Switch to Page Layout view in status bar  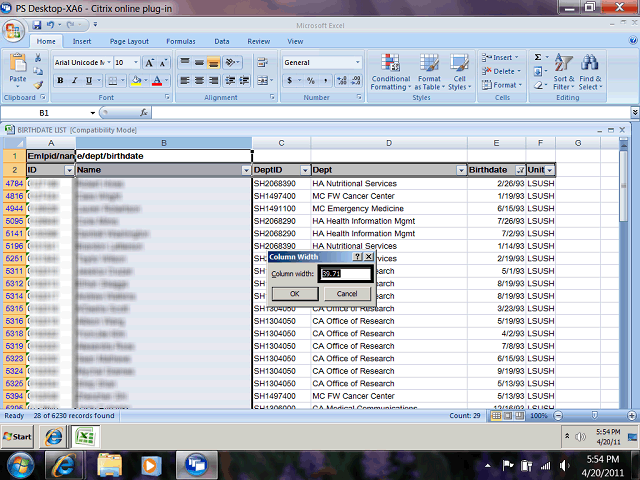[x=507, y=416]
